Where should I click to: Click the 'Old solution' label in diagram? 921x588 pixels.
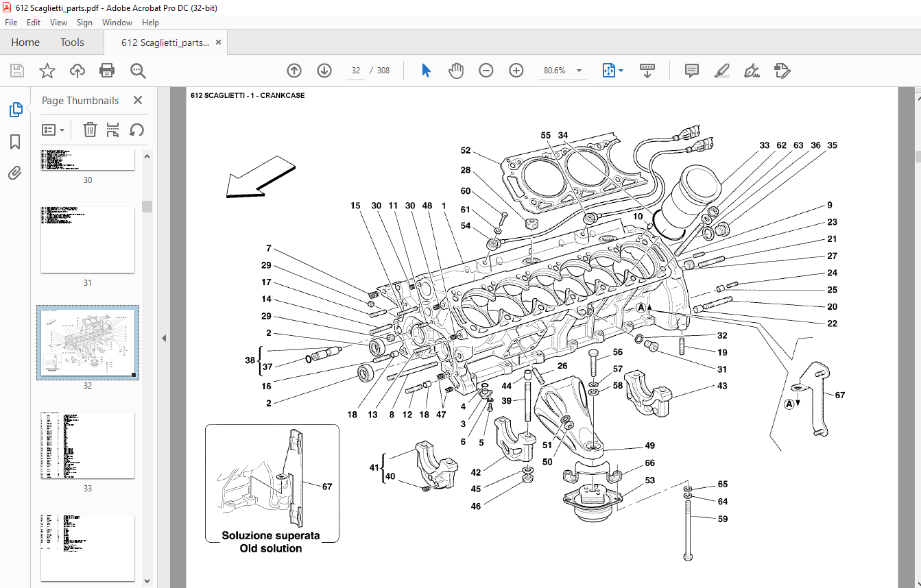tap(271, 548)
